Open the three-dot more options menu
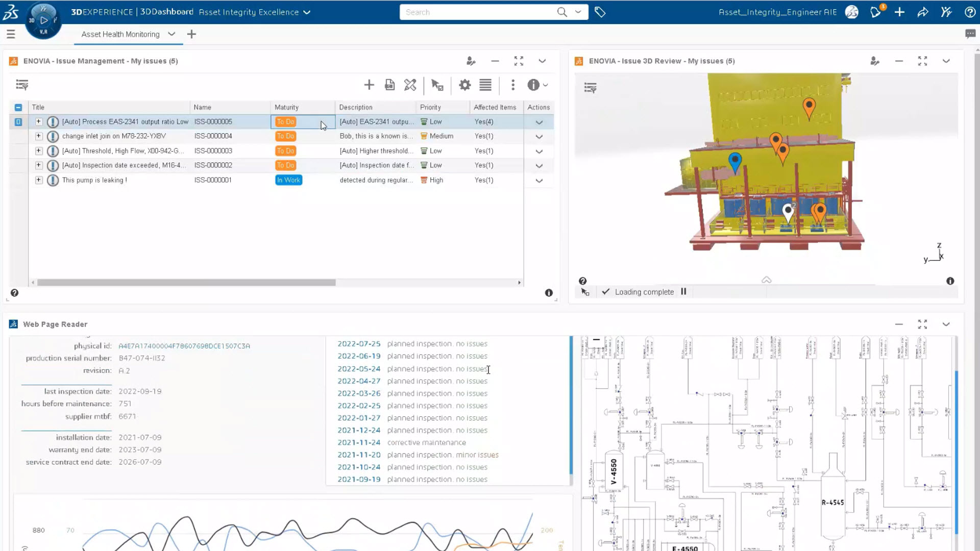Image resolution: width=980 pixels, height=551 pixels. click(512, 85)
